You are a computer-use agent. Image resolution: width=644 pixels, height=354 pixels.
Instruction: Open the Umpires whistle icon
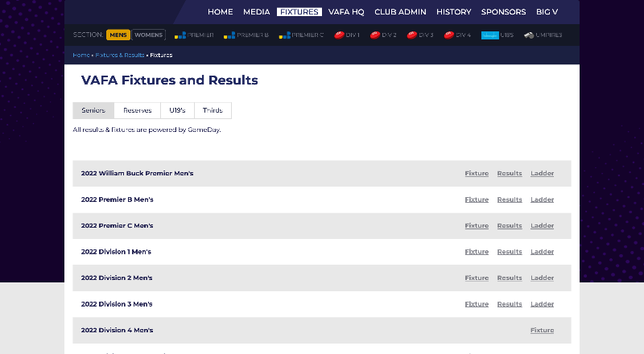[529, 35]
